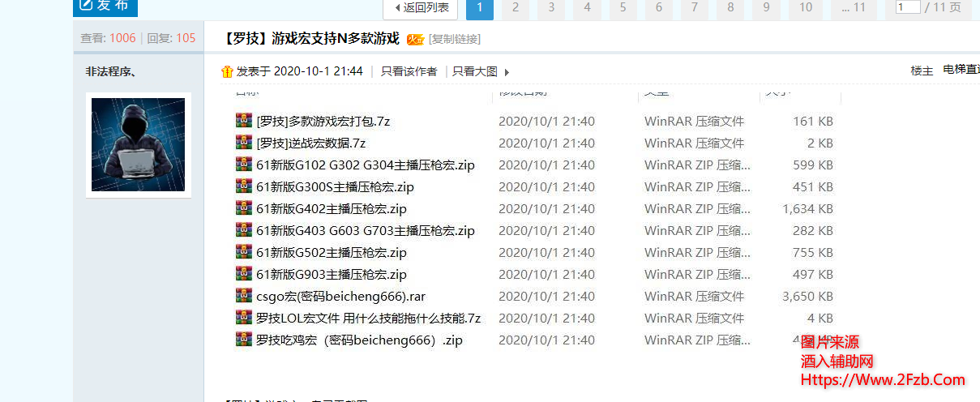Click the WinRAR icon for [罗技]逆战宏数据.7z
Screen dimensions: 980x402
coord(244,142)
